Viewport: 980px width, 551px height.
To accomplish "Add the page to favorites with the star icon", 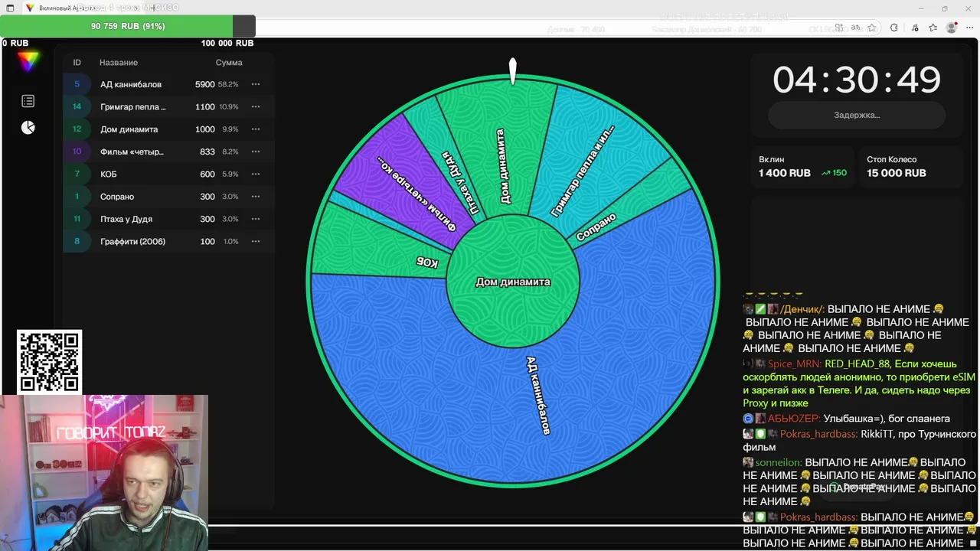I will (872, 28).
